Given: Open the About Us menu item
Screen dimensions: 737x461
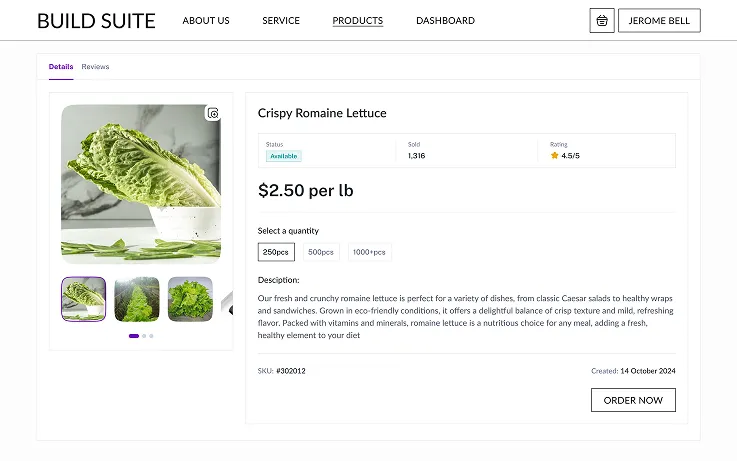Looking at the screenshot, I should (206, 21).
